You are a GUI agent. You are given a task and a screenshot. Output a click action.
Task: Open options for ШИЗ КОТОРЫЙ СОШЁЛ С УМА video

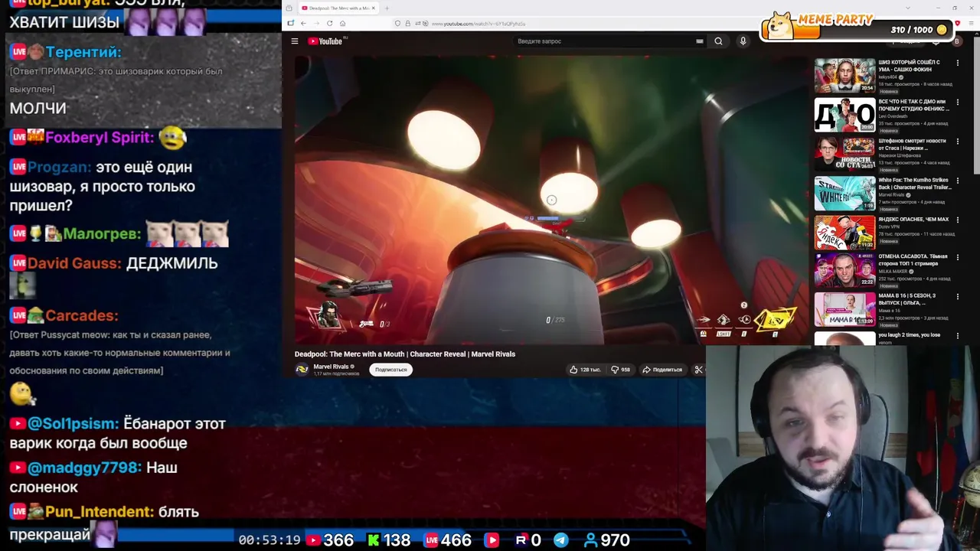[957, 64]
